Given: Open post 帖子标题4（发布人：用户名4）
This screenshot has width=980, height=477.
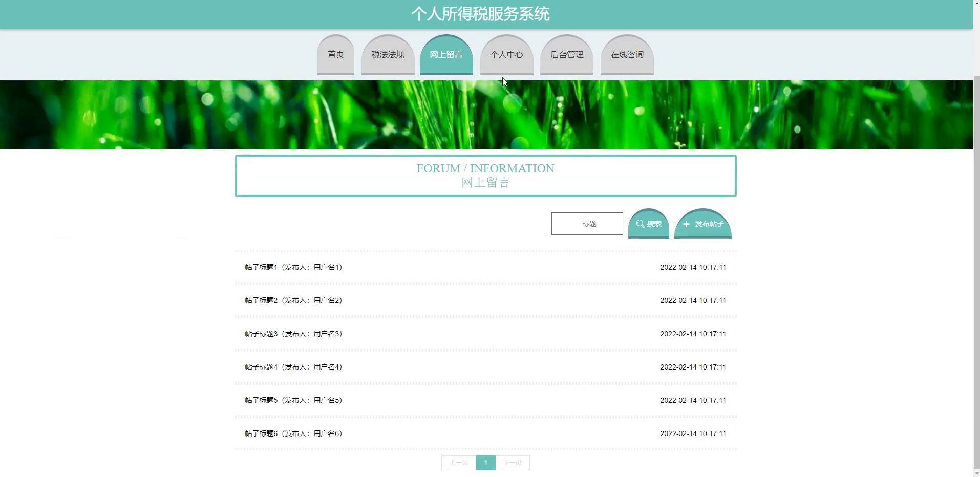Looking at the screenshot, I should coord(293,367).
